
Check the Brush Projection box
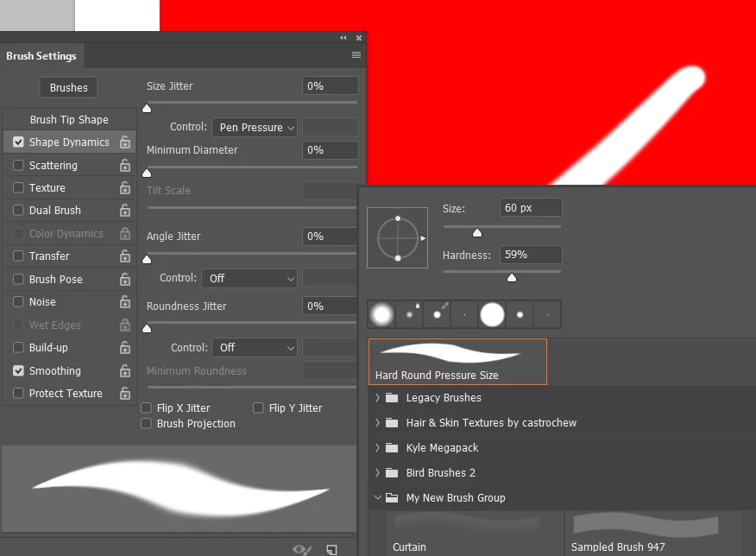(x=146, y=423)
